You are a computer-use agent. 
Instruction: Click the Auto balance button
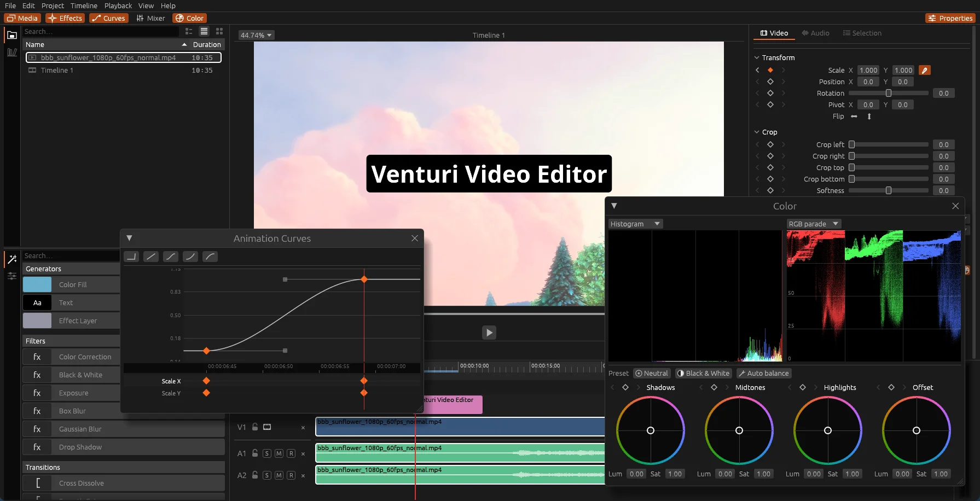[x=764, y=373]
